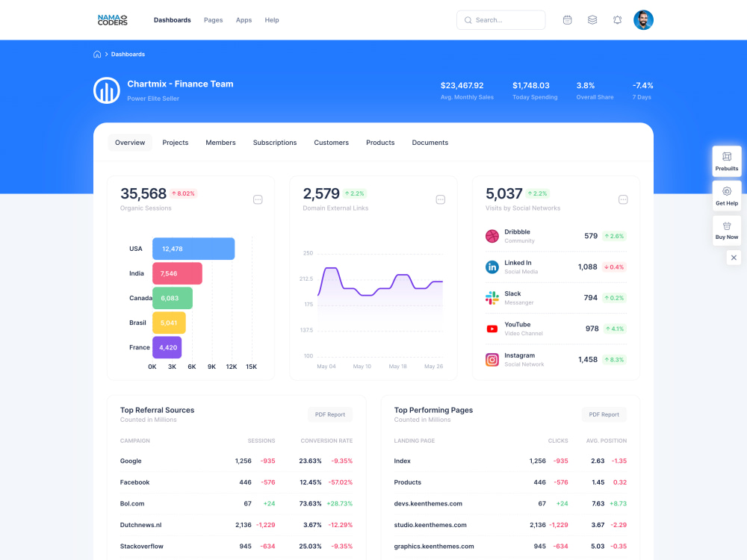Click the Chartmix - Finance Team title
Image resolution: width=747 pixels, height=560 pixels.
(x=180, y=84)
